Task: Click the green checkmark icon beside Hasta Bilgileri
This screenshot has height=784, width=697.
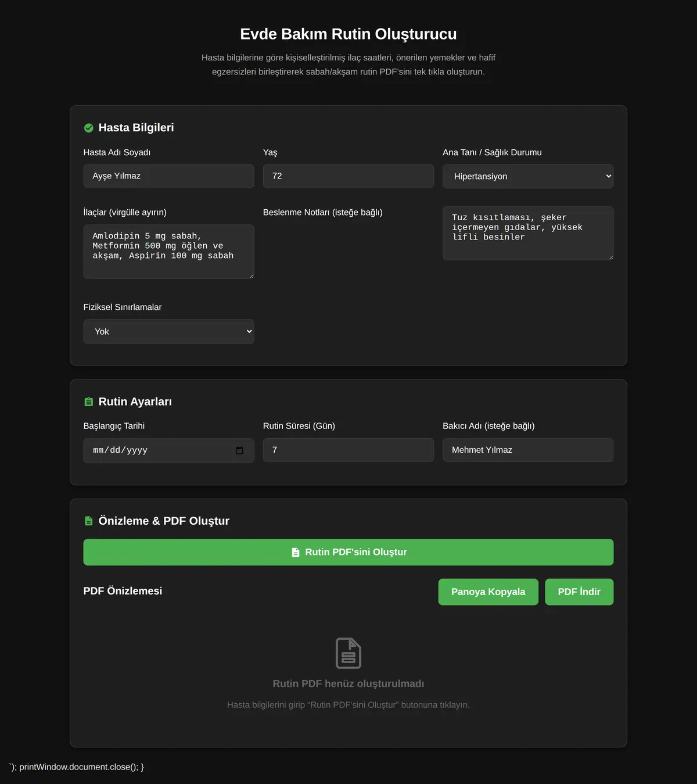Action: (x=89, y=128)
